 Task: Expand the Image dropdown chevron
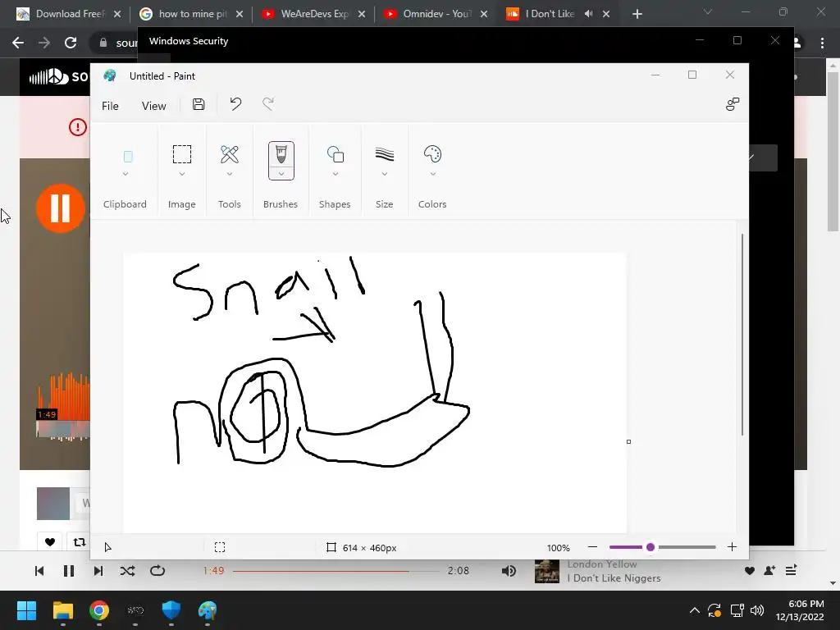click(182, 174)
